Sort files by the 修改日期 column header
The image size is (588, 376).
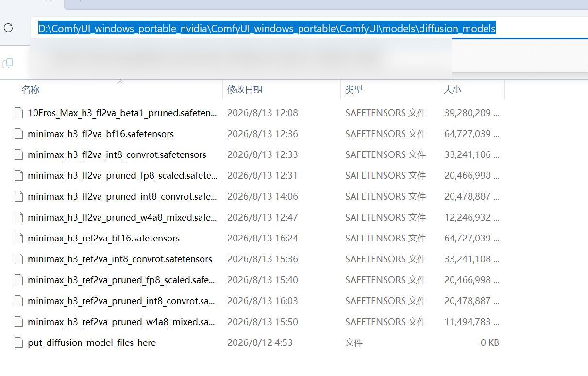(x=245, y=89)
